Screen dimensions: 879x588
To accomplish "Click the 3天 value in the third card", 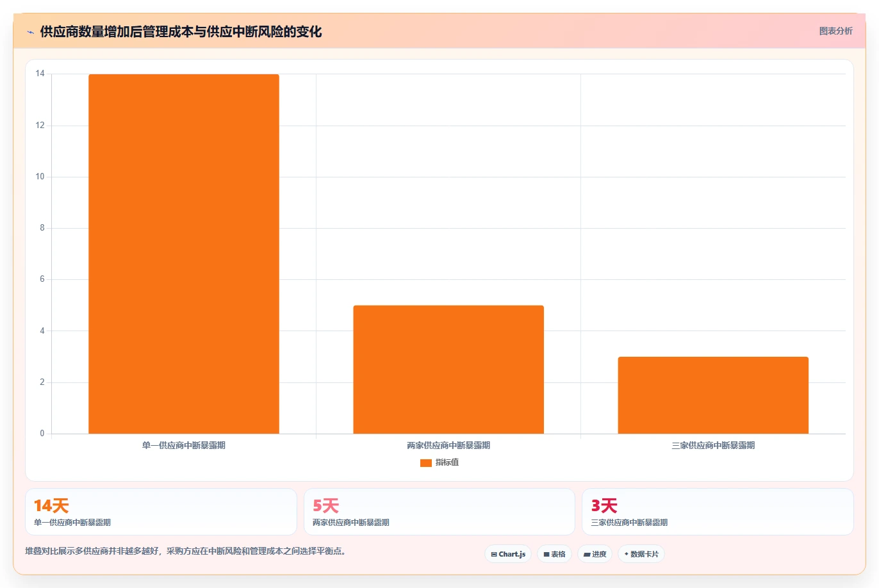I will coord(604,506).
